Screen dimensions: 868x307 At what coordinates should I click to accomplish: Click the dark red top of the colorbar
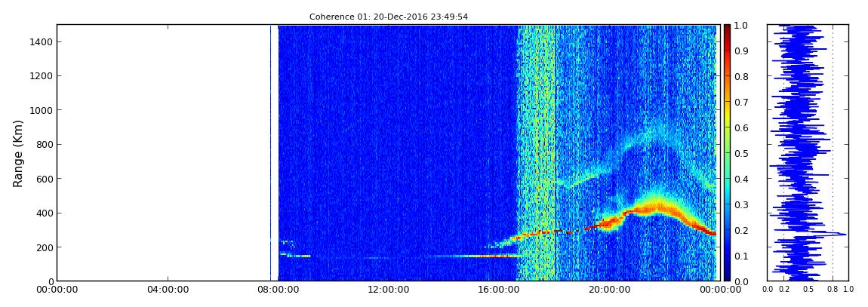[x=727, y=29]
